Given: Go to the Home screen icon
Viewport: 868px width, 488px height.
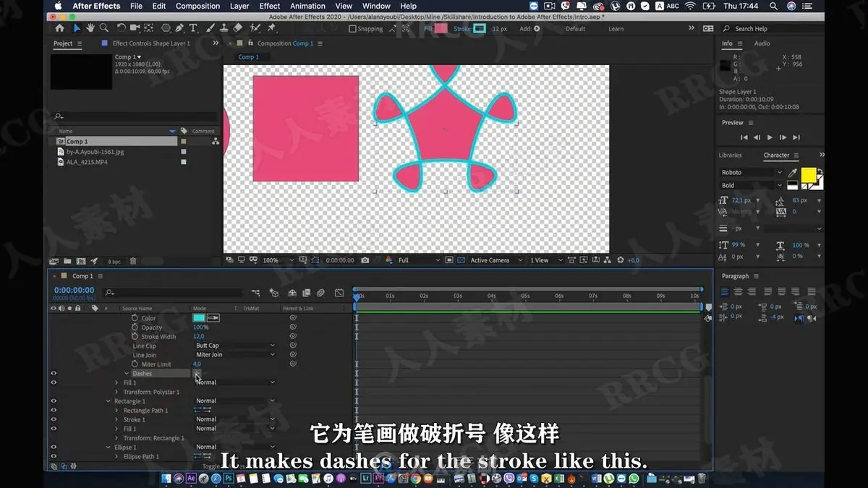Looking at the screenshot, I should [60, 28].
